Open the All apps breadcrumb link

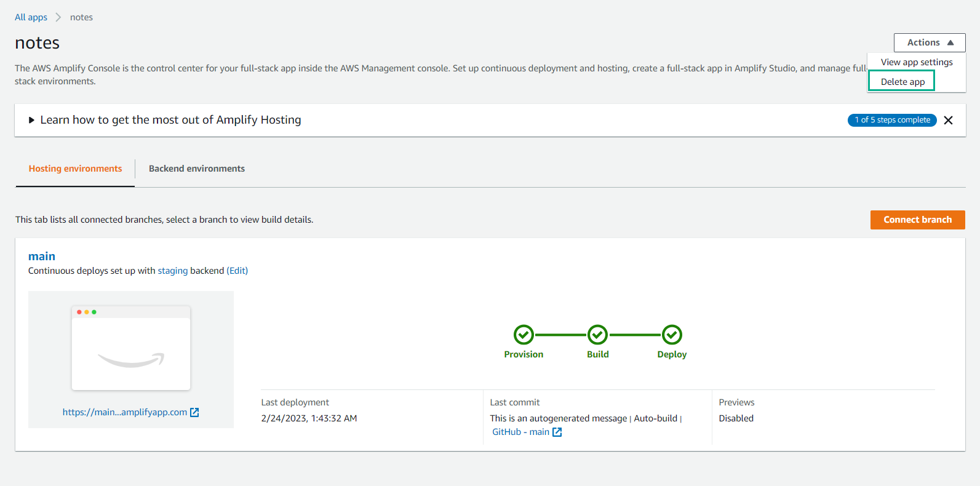[31, 17]
